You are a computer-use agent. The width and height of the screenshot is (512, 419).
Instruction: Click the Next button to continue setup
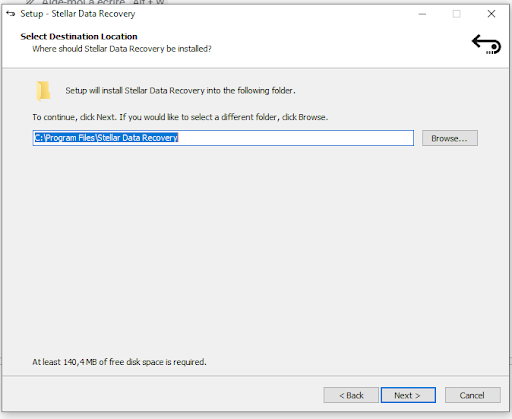pos(408,395)
